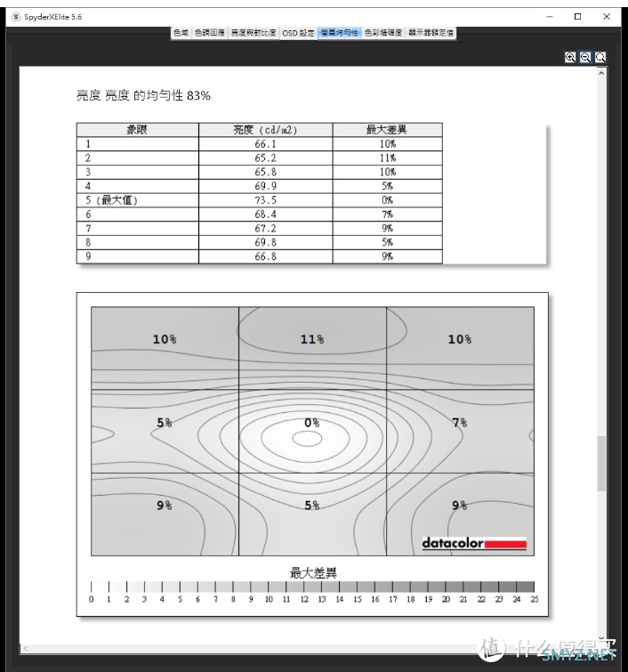628x672 pixels.
Task: Minimize the SpyderXElite window
Action: (x=550, y=17)
